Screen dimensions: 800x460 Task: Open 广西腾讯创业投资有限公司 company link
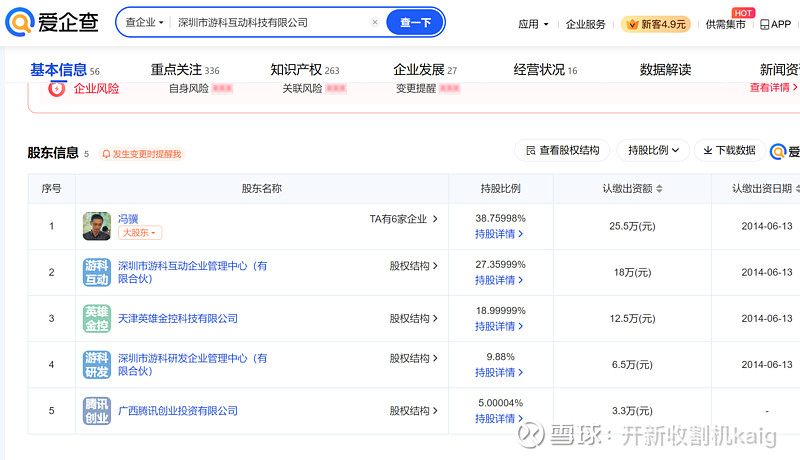coord(178,411)
